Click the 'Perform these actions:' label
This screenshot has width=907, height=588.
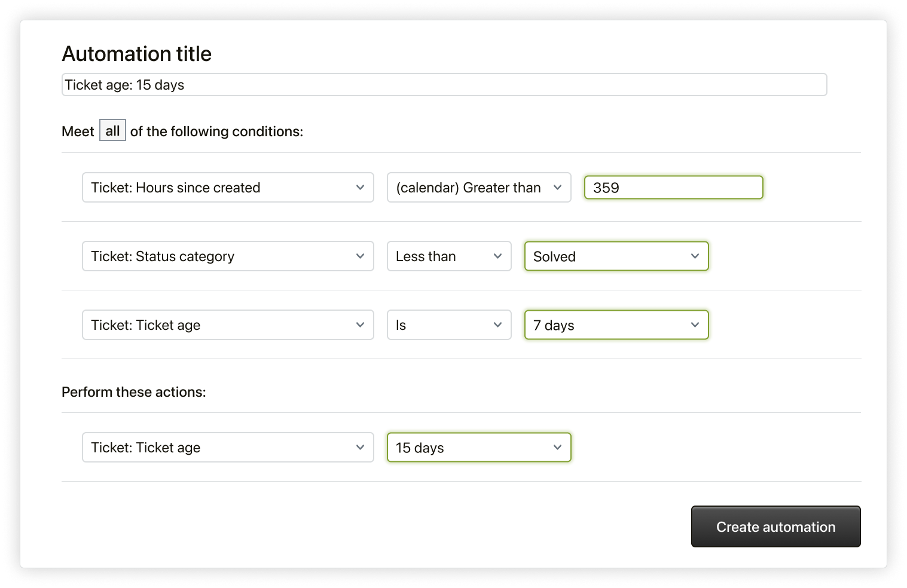(x=134, y=392)
